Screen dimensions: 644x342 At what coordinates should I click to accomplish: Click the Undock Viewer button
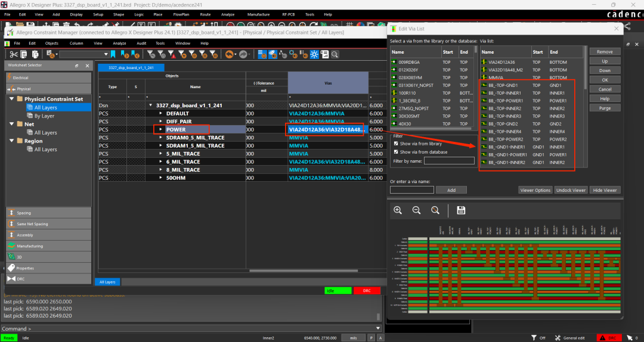(571, 190)
